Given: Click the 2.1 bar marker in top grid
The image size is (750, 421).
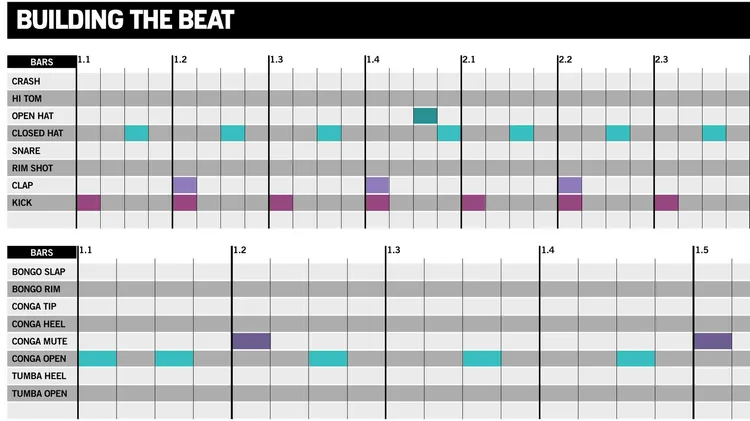Looking at the screenshot, I should (x=469, y=60).
